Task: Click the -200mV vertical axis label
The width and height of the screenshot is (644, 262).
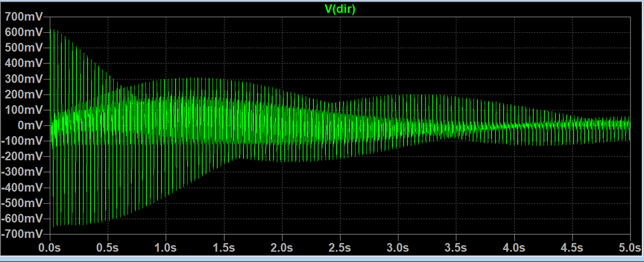Action: click(23, 156)
